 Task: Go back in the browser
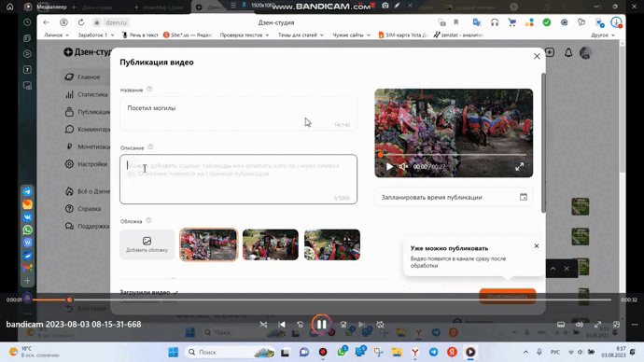(46, 22)
